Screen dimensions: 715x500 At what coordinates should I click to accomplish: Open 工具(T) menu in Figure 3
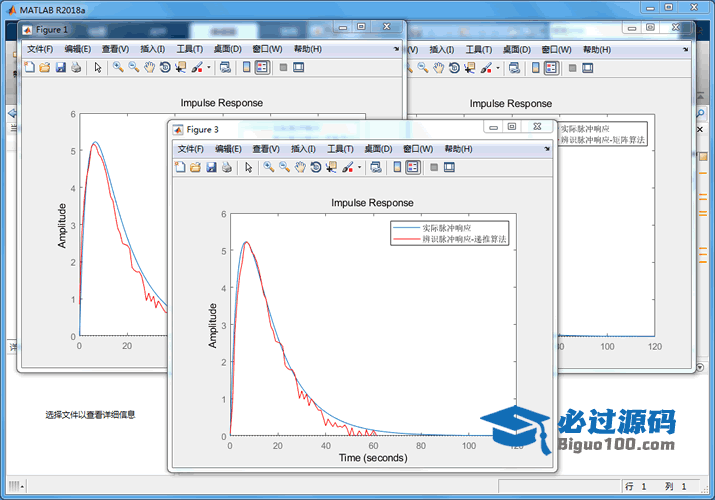point(341,149)
